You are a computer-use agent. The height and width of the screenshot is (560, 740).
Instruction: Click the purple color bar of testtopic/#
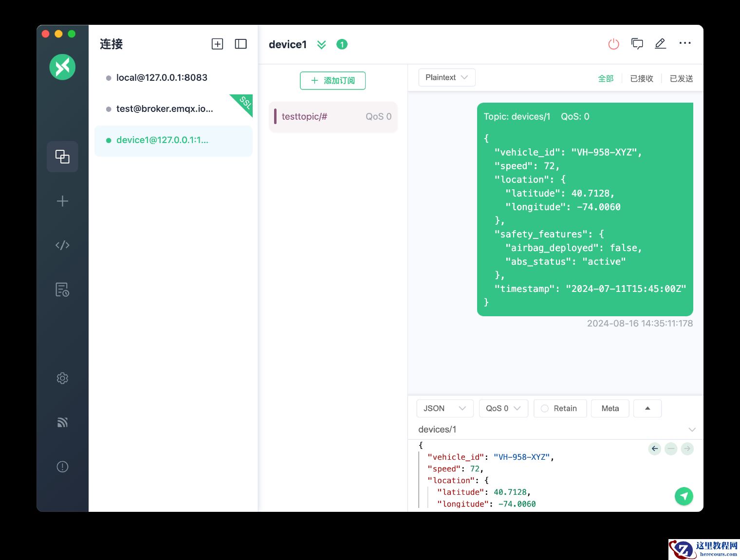coord(275,117)
